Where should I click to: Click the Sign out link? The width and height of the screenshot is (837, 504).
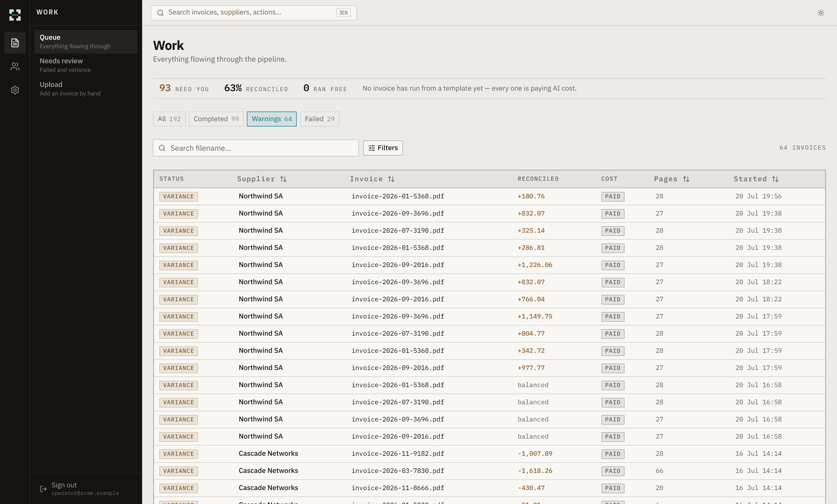click(x=64, y=485)
